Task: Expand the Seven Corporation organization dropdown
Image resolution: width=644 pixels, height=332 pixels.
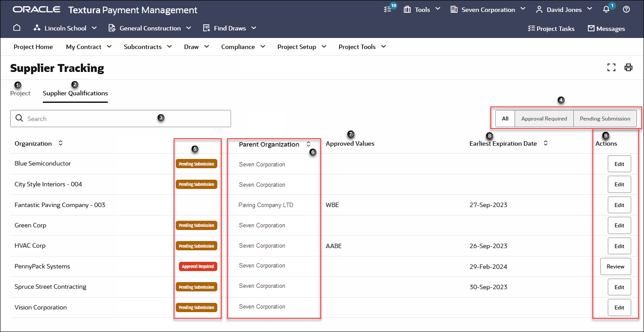Action: pyautogui.click(x=488, y=9)
